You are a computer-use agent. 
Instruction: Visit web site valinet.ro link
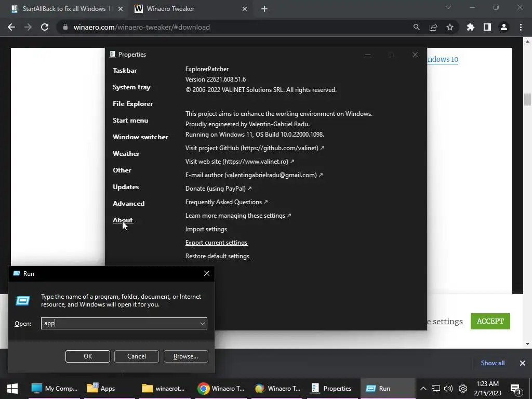[240, 162]
